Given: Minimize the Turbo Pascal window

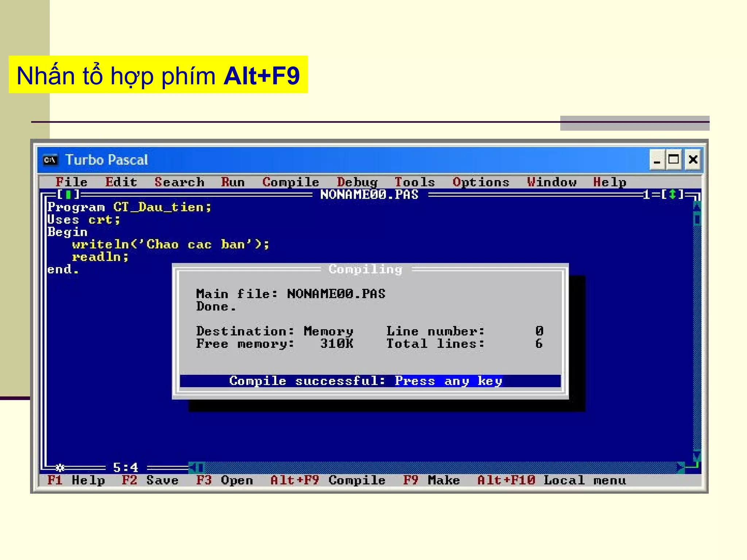Looking at the screenshot, I should 657,160.
